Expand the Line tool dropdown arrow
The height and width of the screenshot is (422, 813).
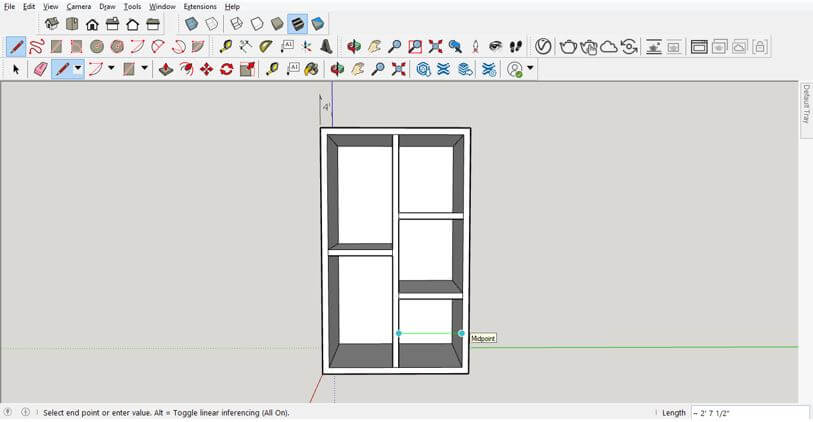(x=78, y=68)
